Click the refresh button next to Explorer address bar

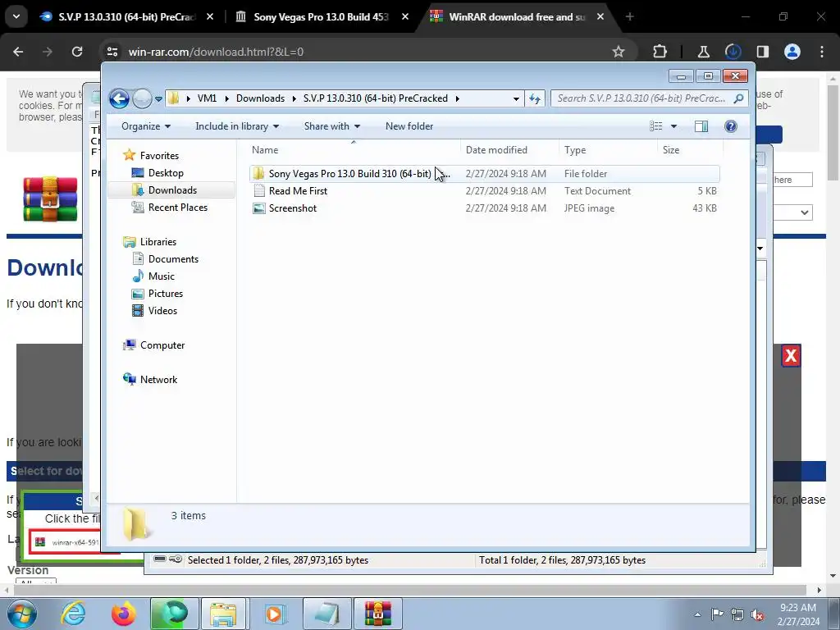coord(535,98)
